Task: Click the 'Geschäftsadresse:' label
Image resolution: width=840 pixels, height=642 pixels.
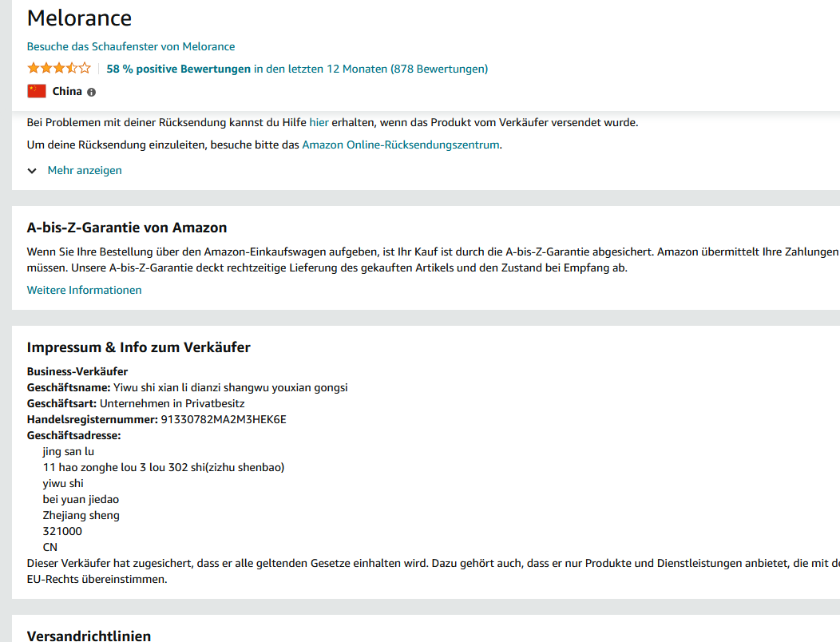Action: tap(74, 436)
